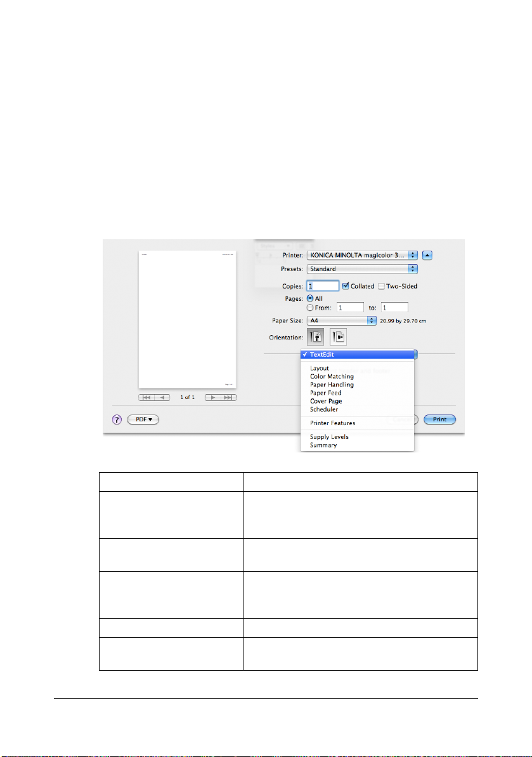Select landscape orientation icon
This screenshot has width=532, height=757.
point(338,336)
